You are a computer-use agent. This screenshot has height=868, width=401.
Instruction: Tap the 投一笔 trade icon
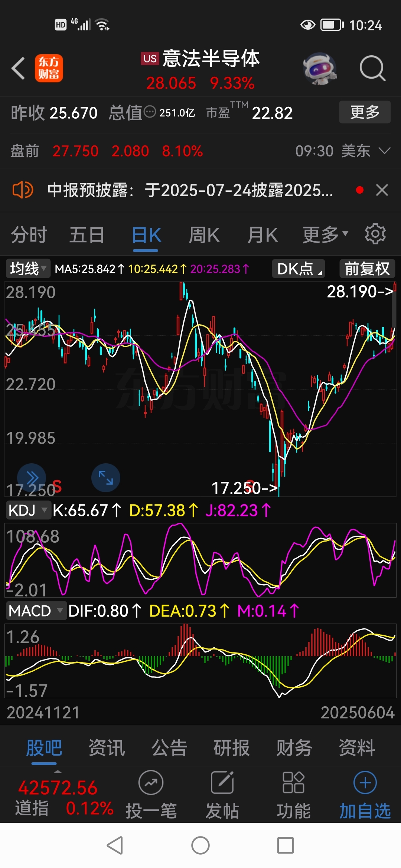point(151,795)
